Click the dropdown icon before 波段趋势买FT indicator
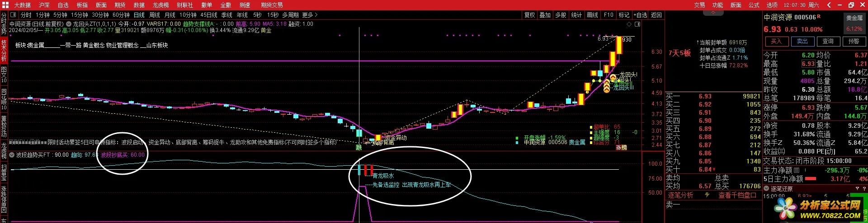Image resolution: width=868 pixels, height=223 pixels. pos(12,155)
